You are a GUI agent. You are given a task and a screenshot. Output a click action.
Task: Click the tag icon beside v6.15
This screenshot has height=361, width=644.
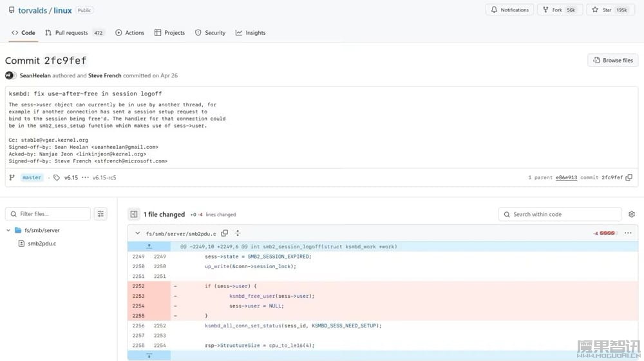click(57, 178)
